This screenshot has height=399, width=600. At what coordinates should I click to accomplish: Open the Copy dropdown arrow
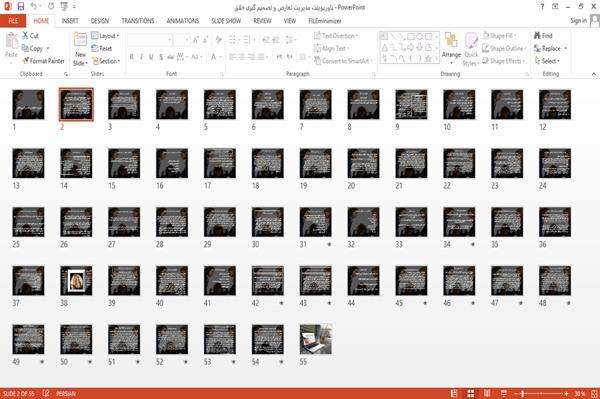point(48,48)
